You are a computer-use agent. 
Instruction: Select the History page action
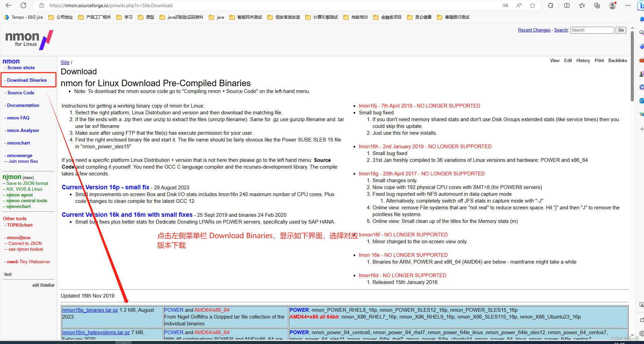[583, 61]
